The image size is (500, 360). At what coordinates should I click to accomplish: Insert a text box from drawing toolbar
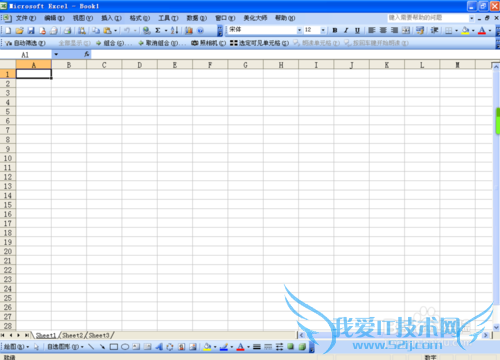[x=136, y=347]
